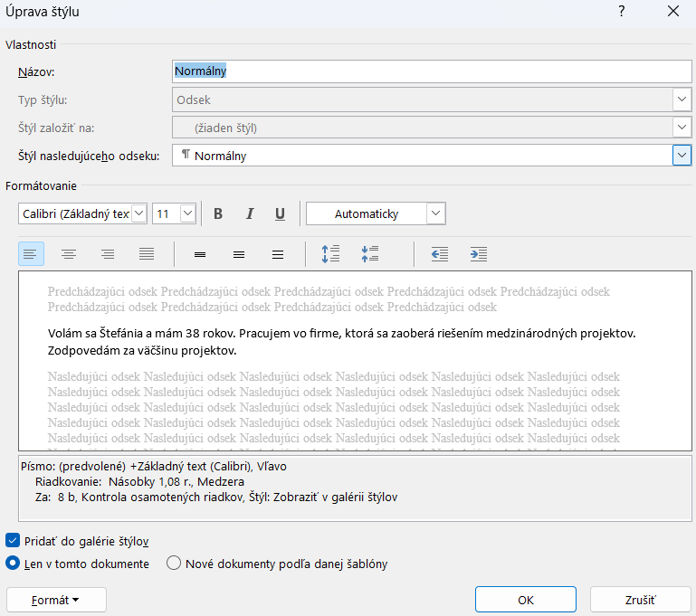696x616 pixels.
Task: Click the Názov label
Action: 36,71
